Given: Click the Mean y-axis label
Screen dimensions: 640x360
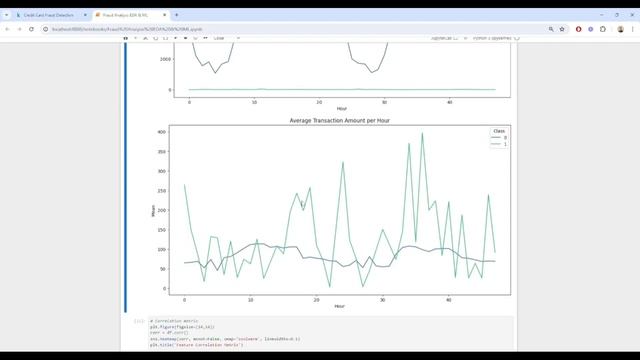Looking at the screenshot, I should (x=153, y=211).
